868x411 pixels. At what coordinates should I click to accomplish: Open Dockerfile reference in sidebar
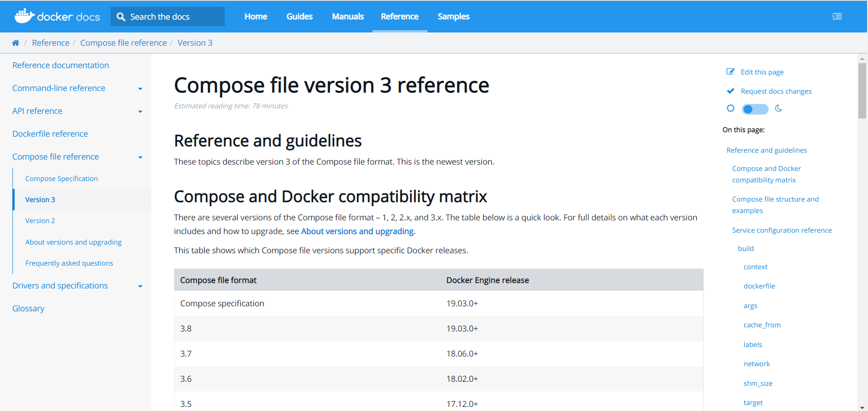click(50, 133)
